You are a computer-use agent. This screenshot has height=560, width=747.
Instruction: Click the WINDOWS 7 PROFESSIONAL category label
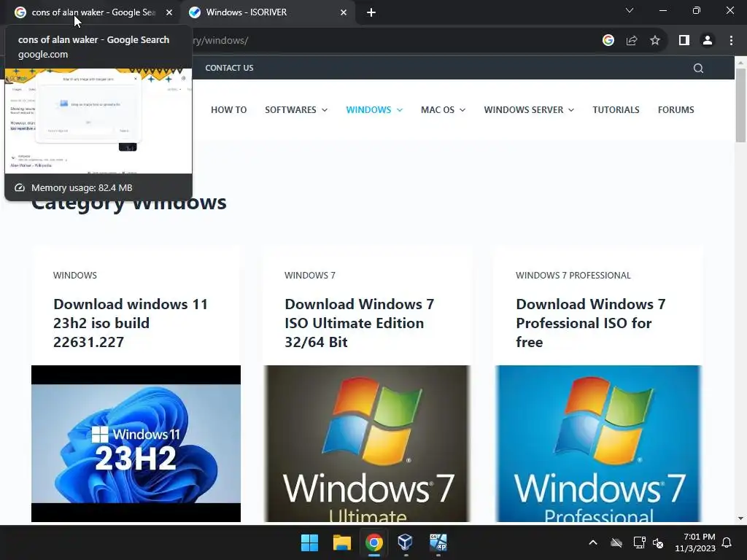573,275
